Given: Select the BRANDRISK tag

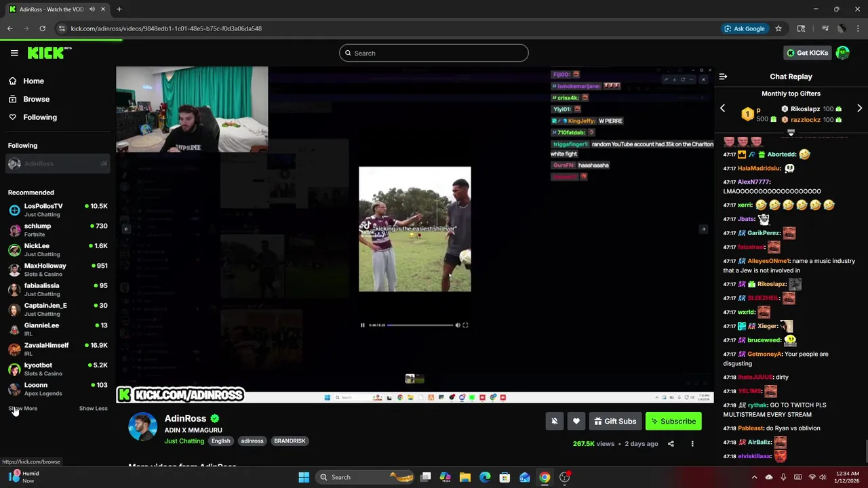Looking at the screenshot, I should (x=290, y=441).
